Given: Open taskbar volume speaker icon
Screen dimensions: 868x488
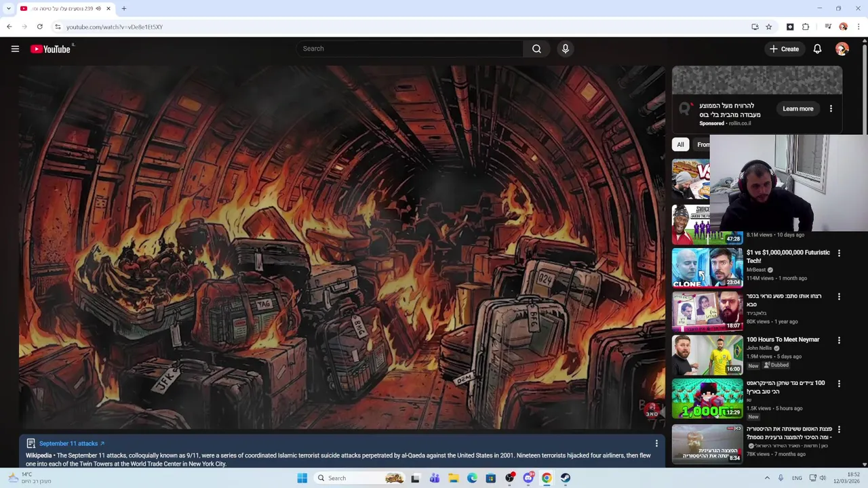Looking at the screenshot, I should 823,478.
